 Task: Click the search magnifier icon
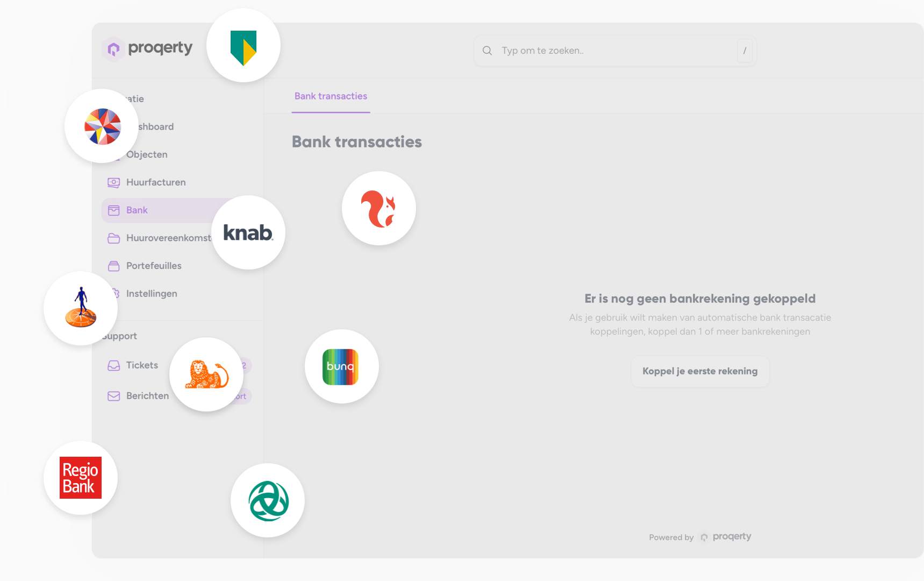[488, 51]
